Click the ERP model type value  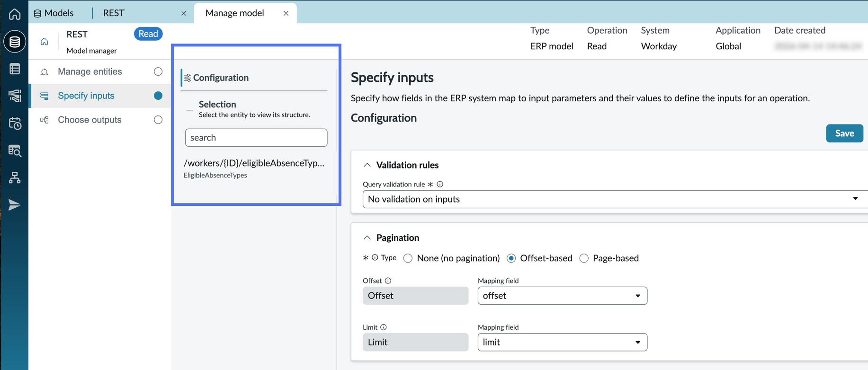point(552,46)
